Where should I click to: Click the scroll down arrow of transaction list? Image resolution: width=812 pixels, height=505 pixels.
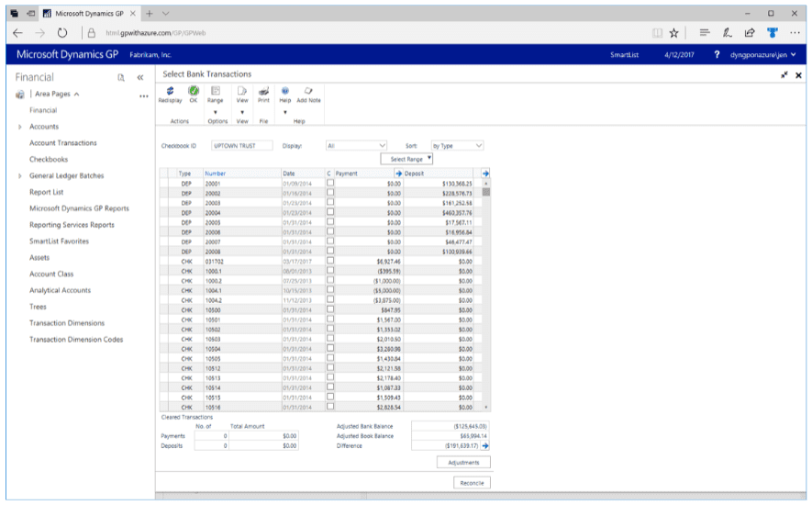(x=485, y=408)
